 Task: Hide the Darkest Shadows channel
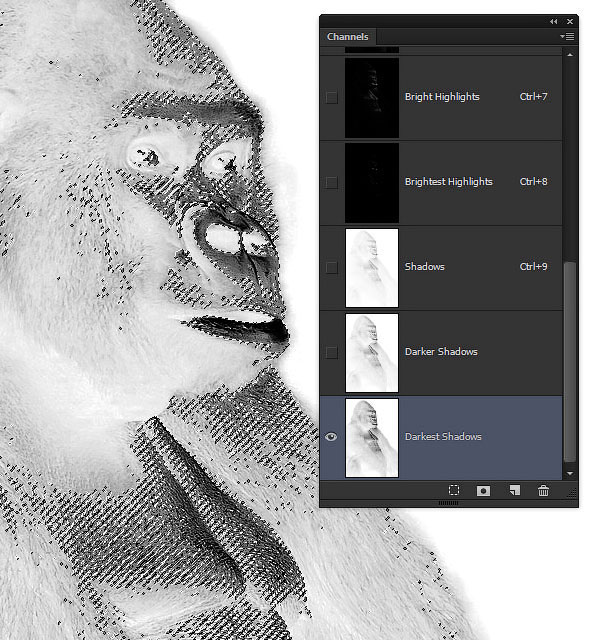click(331, 437)
